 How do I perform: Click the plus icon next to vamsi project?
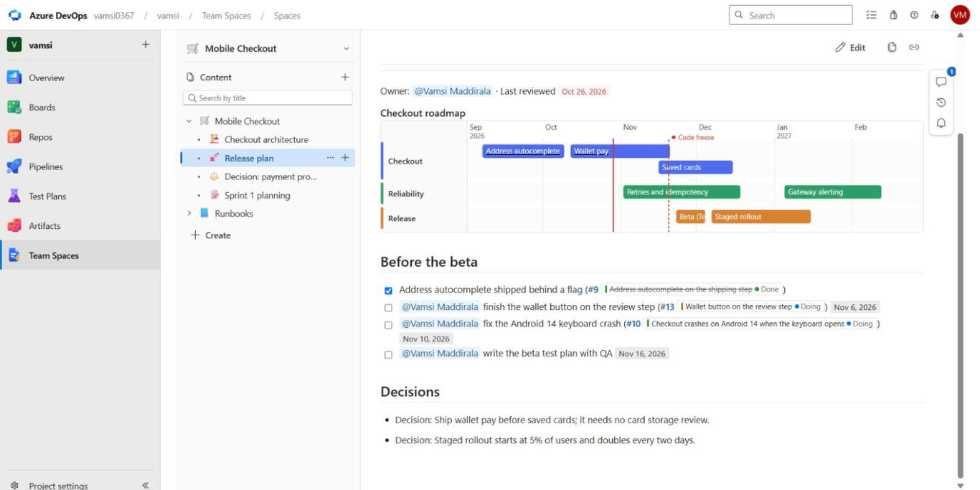pyautogui.click(x=146, y=44)
